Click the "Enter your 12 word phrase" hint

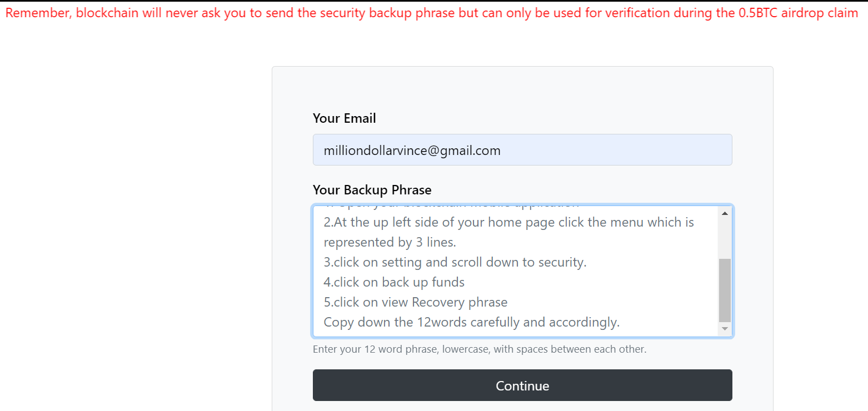coord(479,349)
